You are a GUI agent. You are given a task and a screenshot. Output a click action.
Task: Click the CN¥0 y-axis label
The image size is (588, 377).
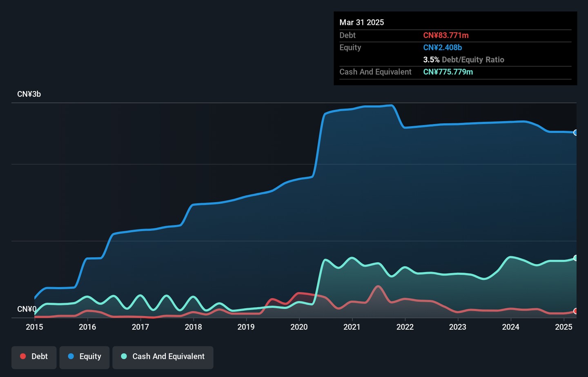27,309
